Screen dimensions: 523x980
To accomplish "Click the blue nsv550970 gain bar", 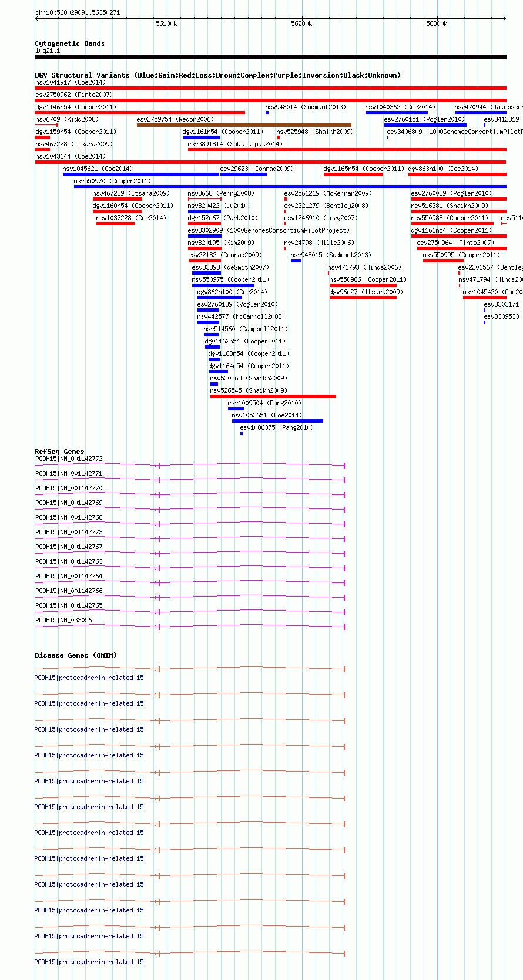I will pos(290,187).
